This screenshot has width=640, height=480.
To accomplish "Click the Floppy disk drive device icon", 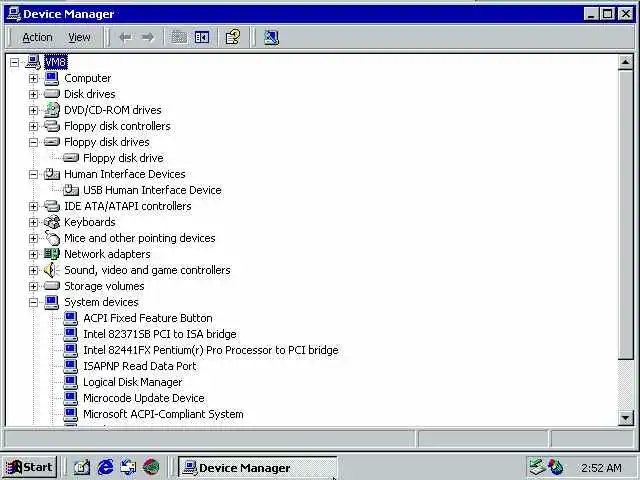I will coord(71,158).
